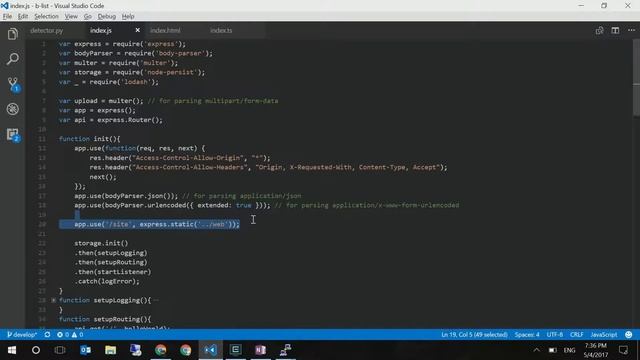The height and width of the screenshot is (360, 640).
Task: Open File Explorer from the taskbar
Action: (111, 350)
